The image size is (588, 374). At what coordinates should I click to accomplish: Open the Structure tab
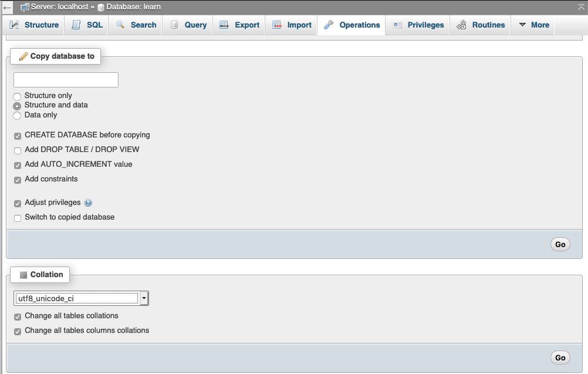[34, 25]
